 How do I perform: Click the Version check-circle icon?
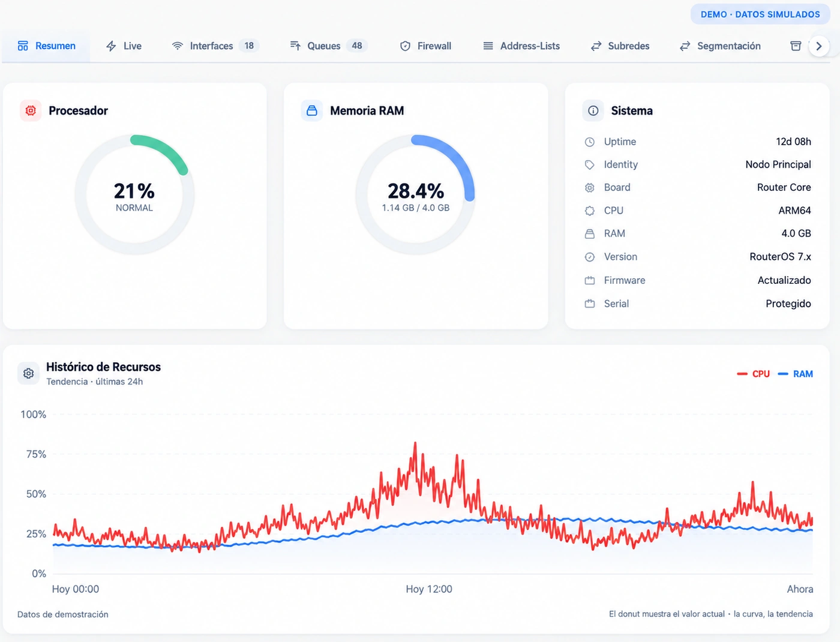(x=590, y=257)
